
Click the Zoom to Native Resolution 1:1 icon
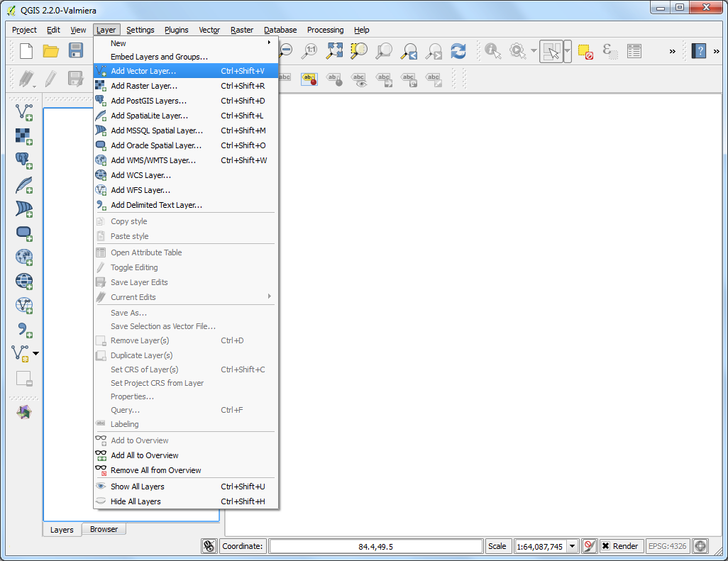tap(309, 50)
